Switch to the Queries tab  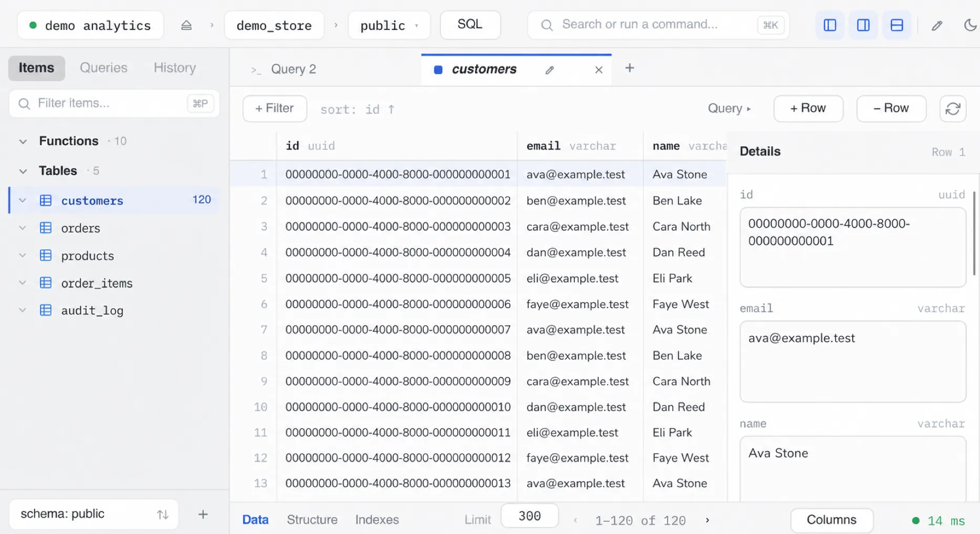(103, 68)
